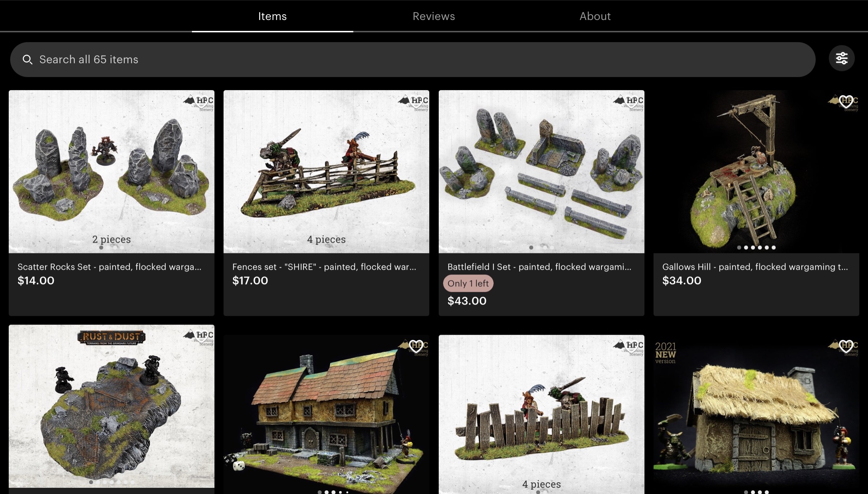Open the Battlefield I Set product image
868x494 pixels.
[x=541, y=172]
